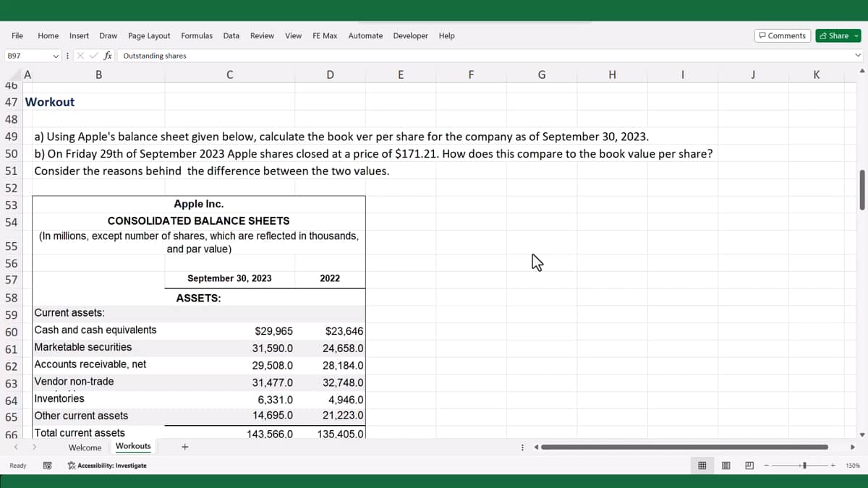Open the Draw ribbon tab
868x488 pixels.
(x=109, y=35)
